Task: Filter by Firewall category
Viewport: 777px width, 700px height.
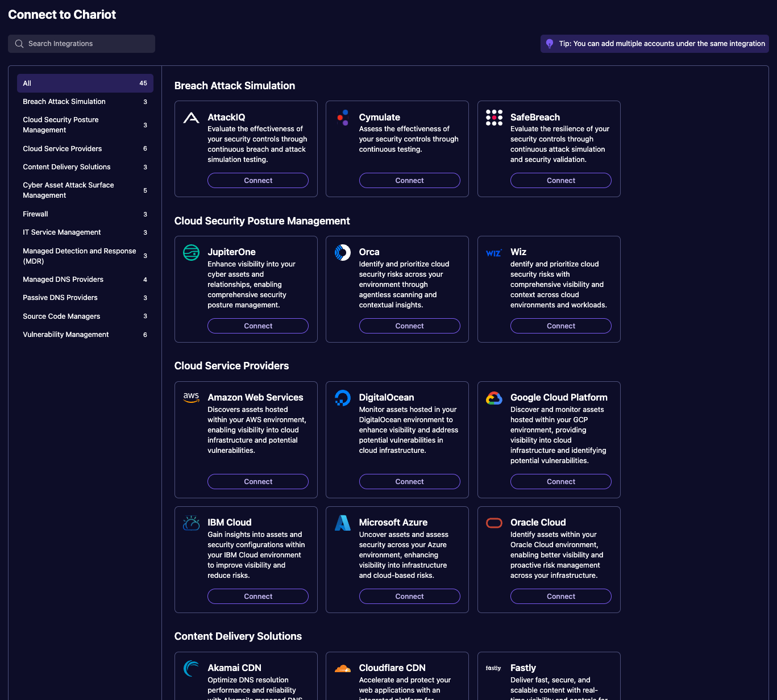Action: pyautogui.click(x=85, y=214)
